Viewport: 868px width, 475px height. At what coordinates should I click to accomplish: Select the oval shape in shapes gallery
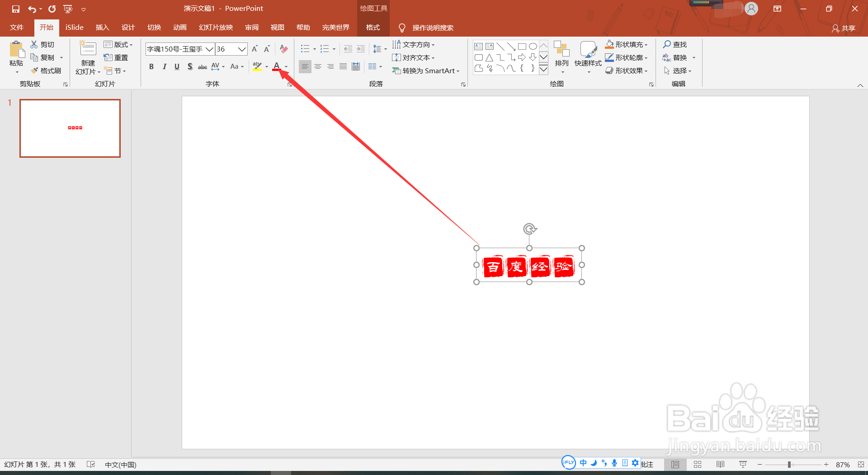(533, 47)
